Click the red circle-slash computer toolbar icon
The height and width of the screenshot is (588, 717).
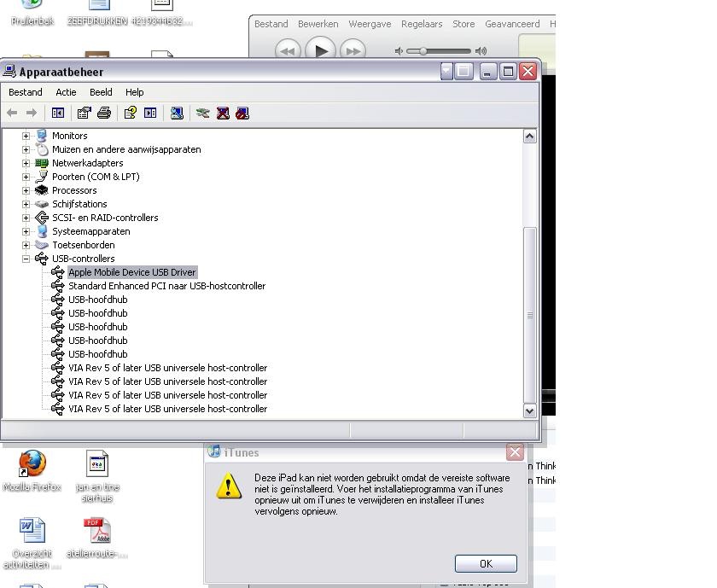point(242,113)
